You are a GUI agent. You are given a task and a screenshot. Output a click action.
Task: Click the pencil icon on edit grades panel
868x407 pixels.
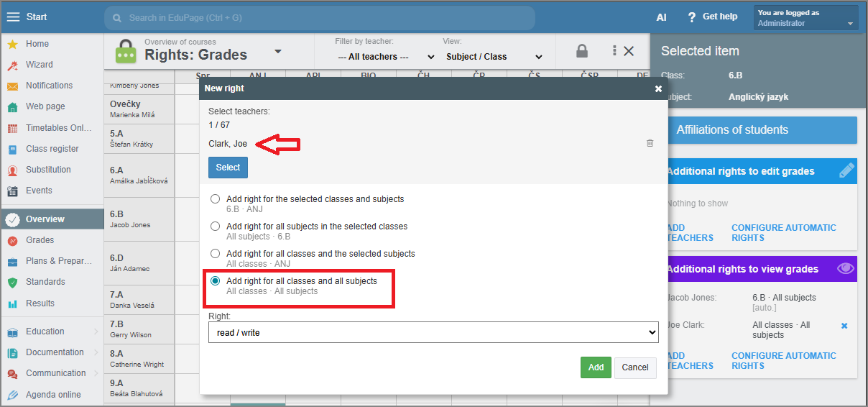846,171
